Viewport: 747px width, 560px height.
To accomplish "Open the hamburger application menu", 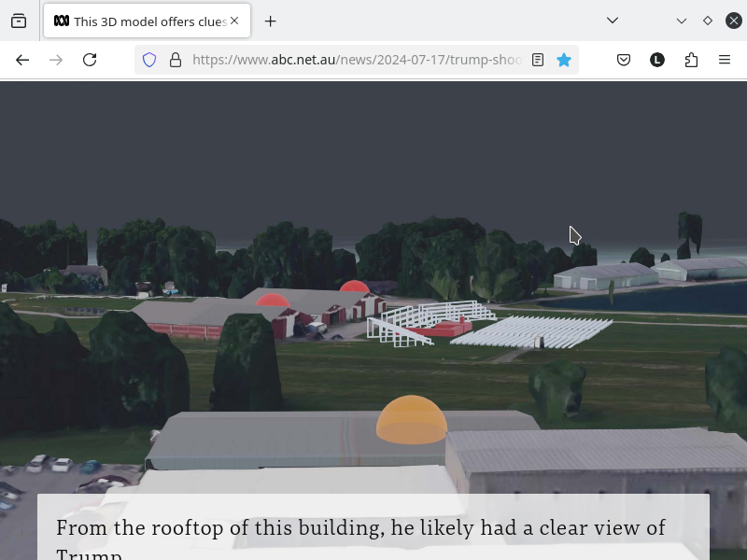I will 725,60.
